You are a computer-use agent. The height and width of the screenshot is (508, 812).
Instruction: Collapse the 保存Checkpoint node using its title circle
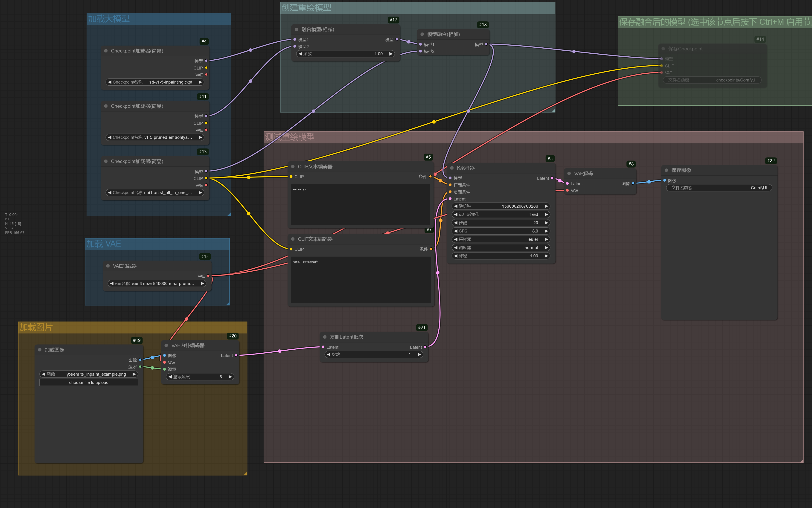coord(663,48)
